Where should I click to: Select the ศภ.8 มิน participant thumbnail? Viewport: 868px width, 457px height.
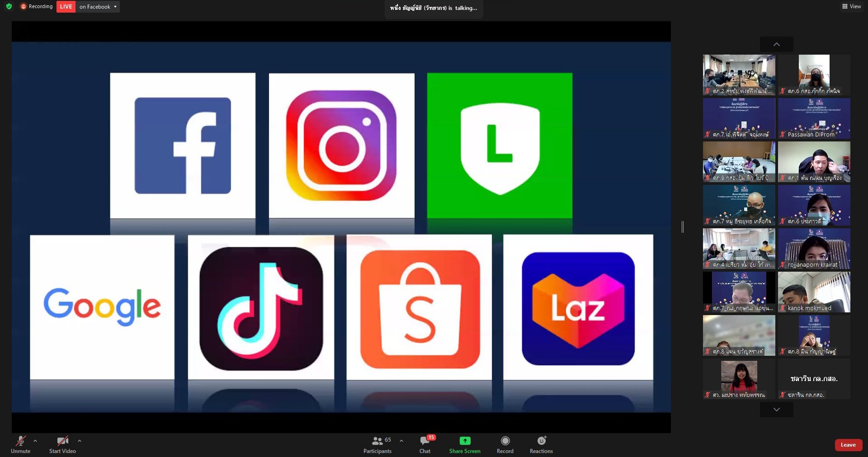click(x=814, y=335)
